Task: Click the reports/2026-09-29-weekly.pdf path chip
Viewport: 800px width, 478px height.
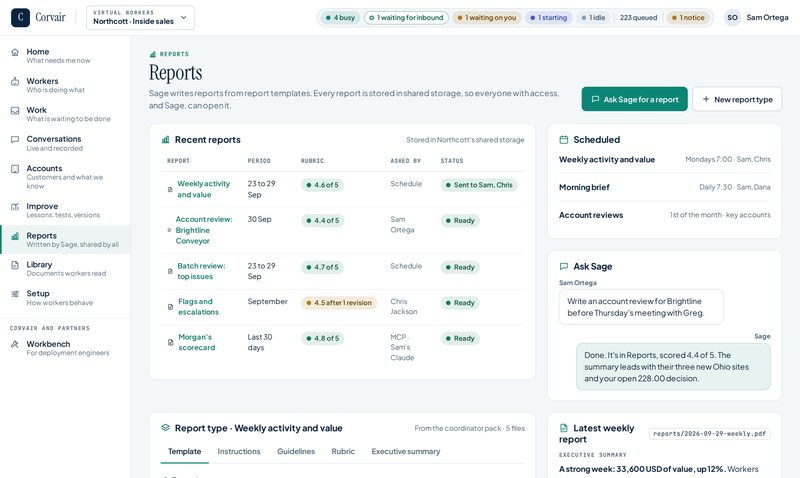Action: [710, 434]
